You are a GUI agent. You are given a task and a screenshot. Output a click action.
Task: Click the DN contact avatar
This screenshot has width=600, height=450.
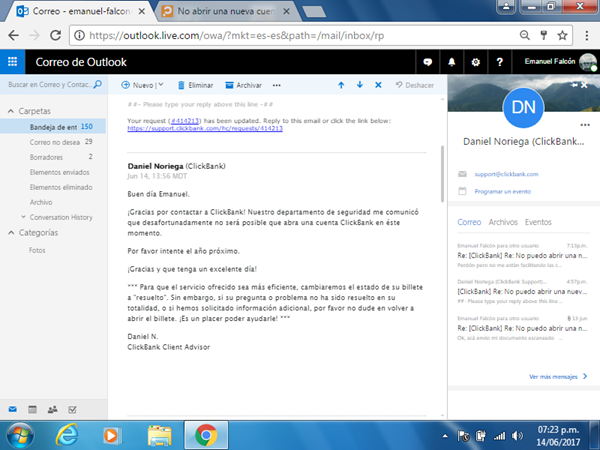[523, 108]
